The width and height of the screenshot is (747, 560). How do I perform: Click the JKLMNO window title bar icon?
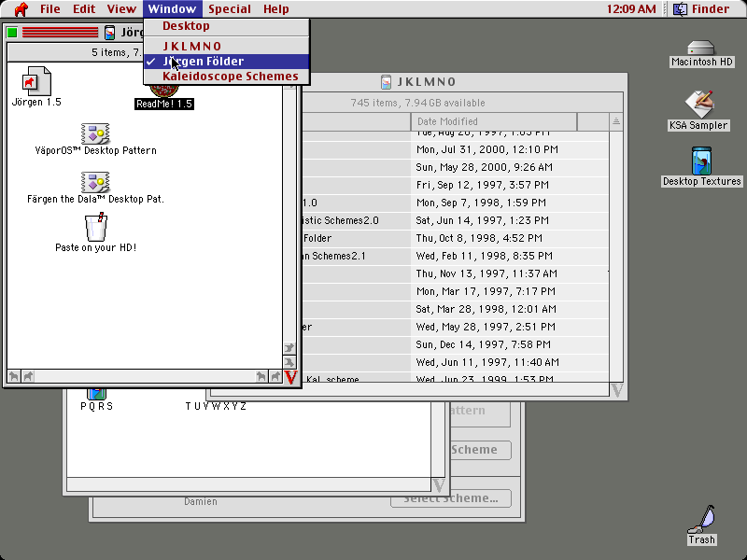coord(387,82)
